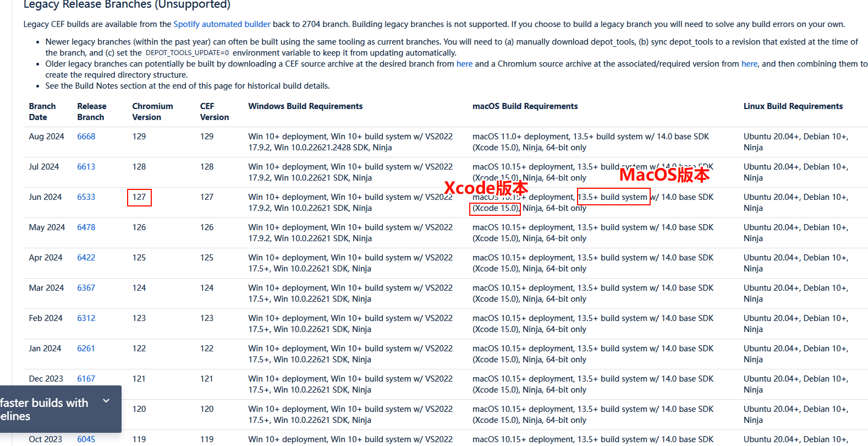Click CEF version 126 in May 2024 row

tap(207, 227)
